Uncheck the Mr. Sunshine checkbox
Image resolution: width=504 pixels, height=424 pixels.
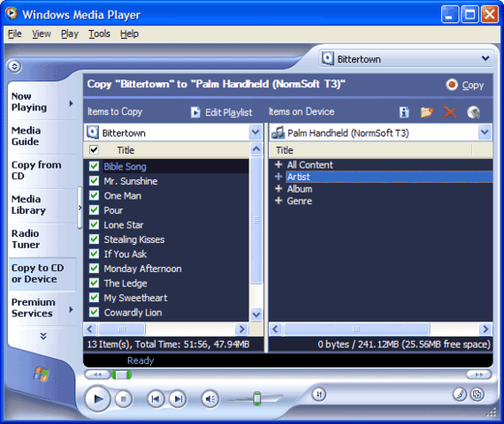94,181
